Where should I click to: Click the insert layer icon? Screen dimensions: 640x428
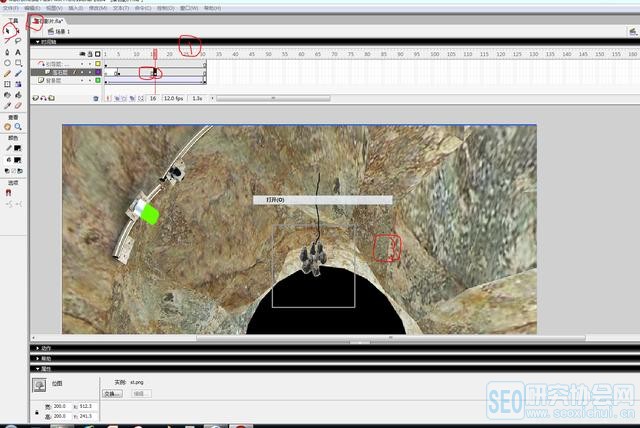coord(36,98)
